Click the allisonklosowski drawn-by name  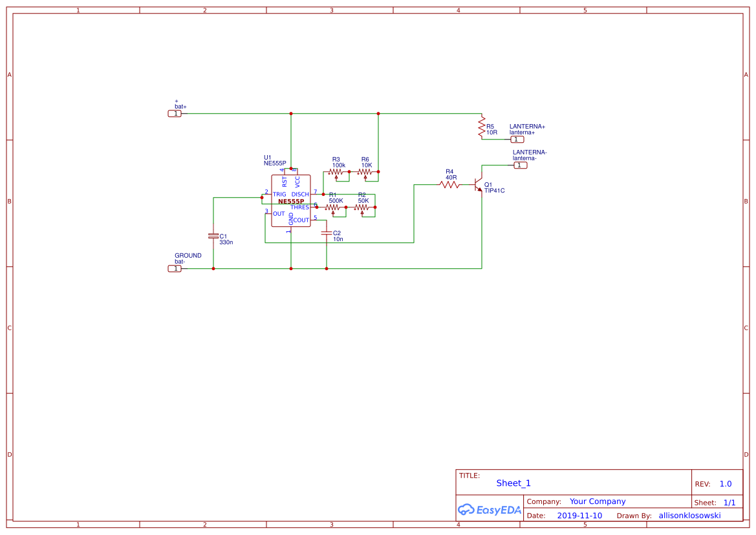coord(689,515)
